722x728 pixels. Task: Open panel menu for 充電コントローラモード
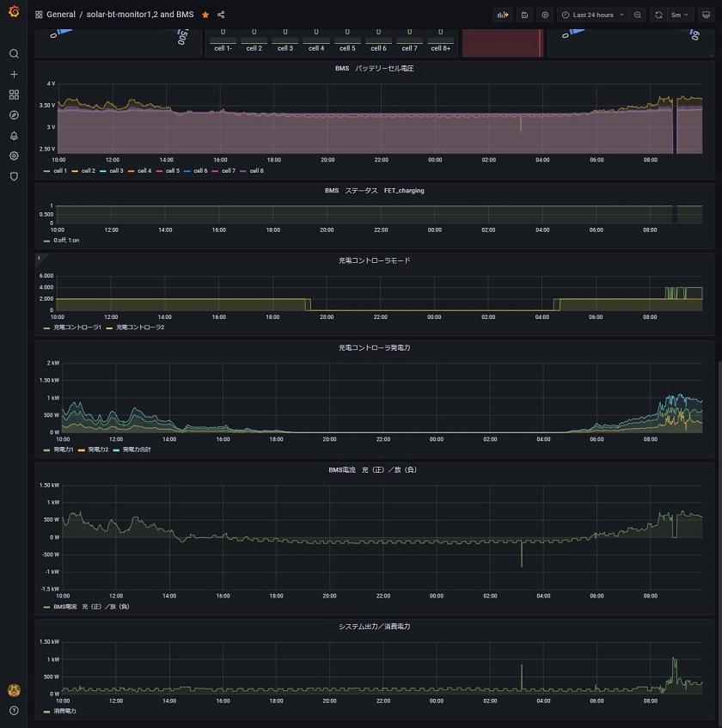tap(374, 260)
